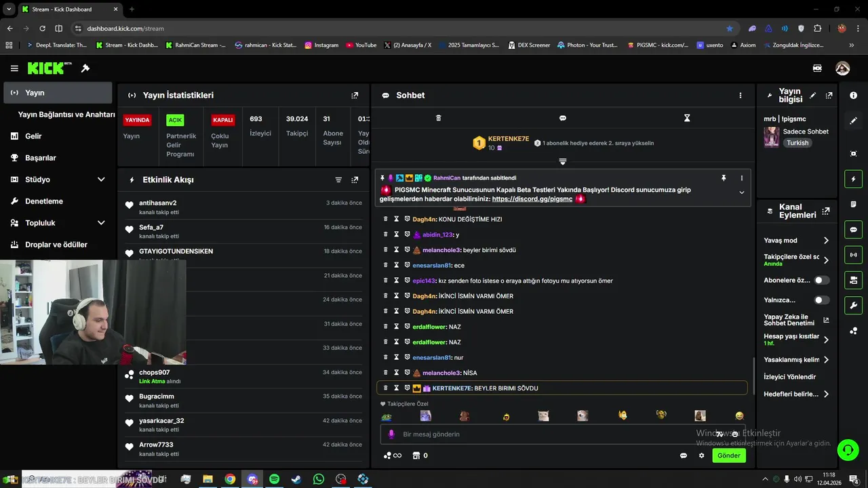Pop out the Kanal Eylemleri panel
Viewport: 868px width, 488px height.
(x=825, y=211)
